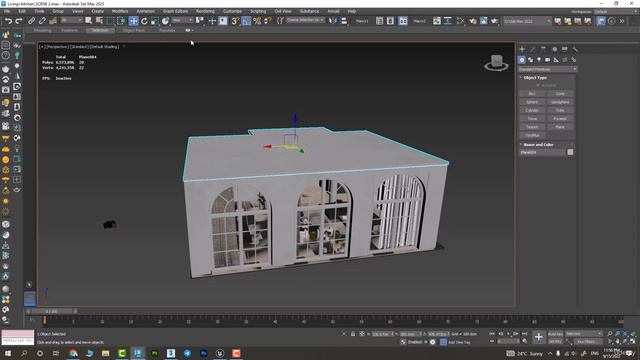Screen dimensions: 640x360
Task: Toggle the Percent Snap button
Action: (x=257, y=21)
